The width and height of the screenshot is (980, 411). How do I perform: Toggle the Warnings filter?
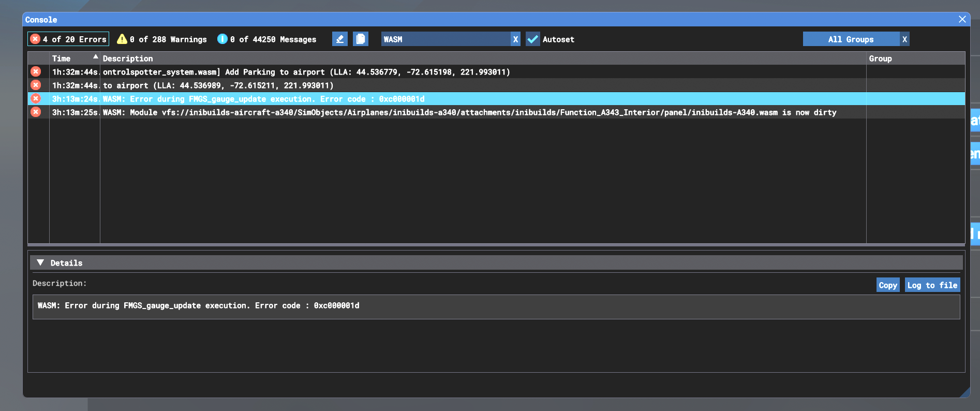(x=162, y=39)
